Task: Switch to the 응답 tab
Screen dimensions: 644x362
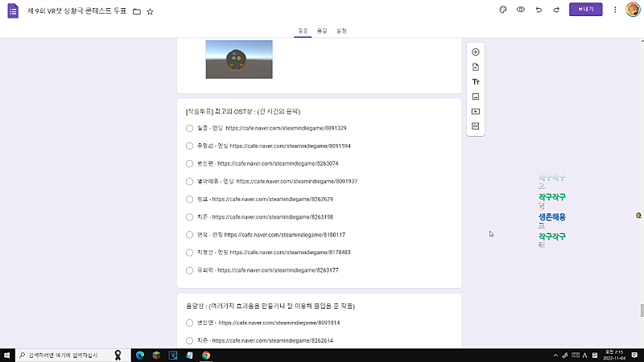Action: pyautogui.click(x=322, y=31)
